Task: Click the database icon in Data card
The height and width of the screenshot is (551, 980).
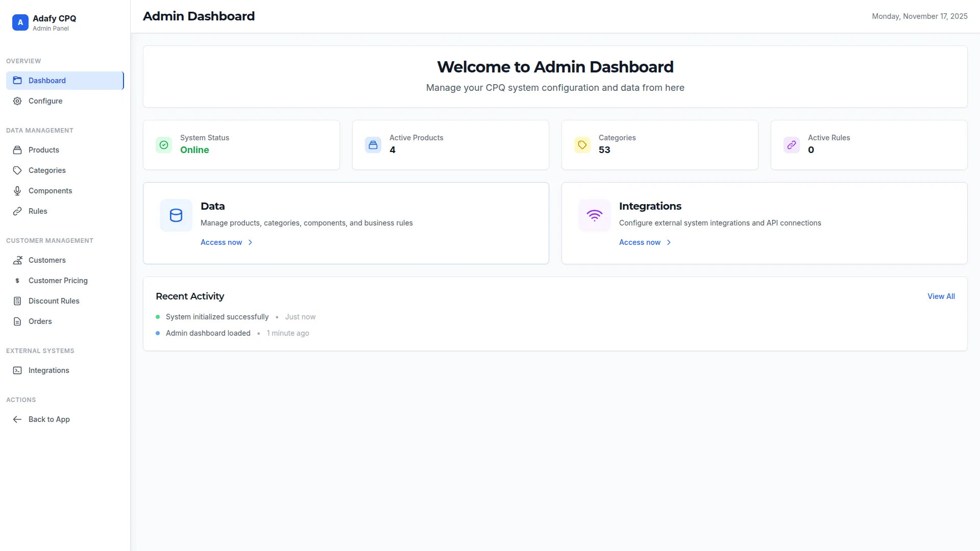Action: click(x=176, y=215)
